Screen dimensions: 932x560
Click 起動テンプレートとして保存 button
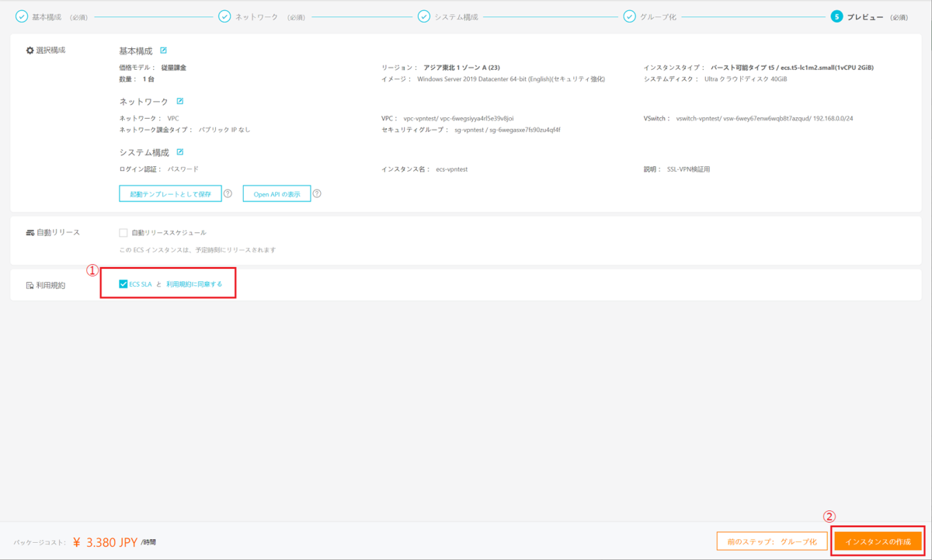170,193
